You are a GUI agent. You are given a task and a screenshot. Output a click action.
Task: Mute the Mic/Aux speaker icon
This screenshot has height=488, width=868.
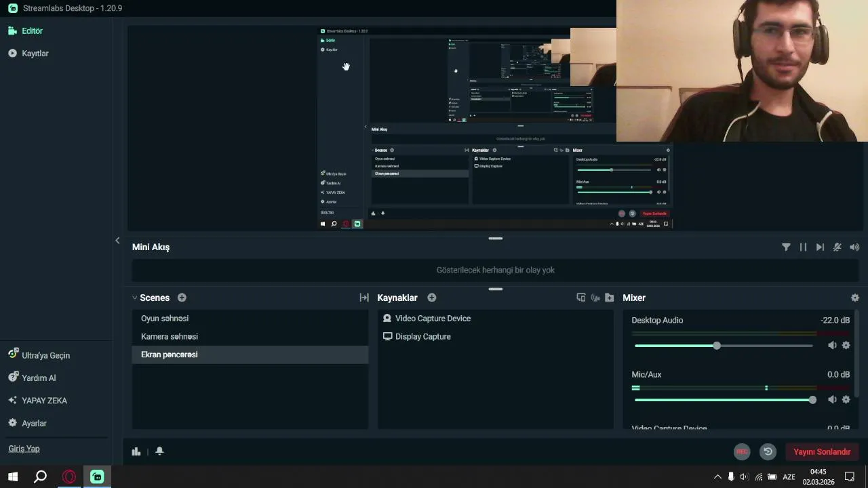coord(832,400)
